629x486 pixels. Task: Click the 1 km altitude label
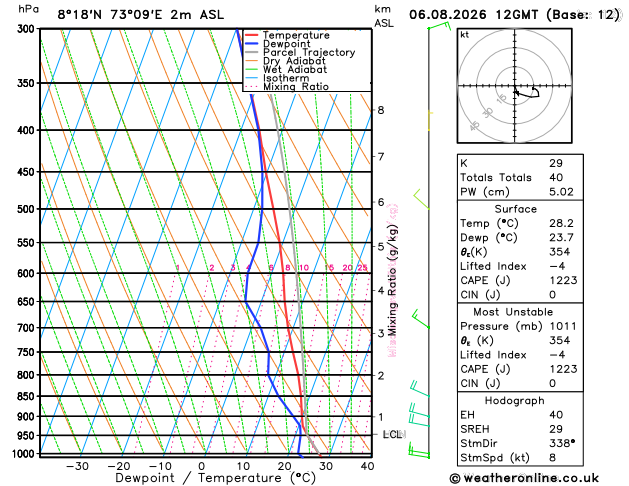(x=381, y=417)
